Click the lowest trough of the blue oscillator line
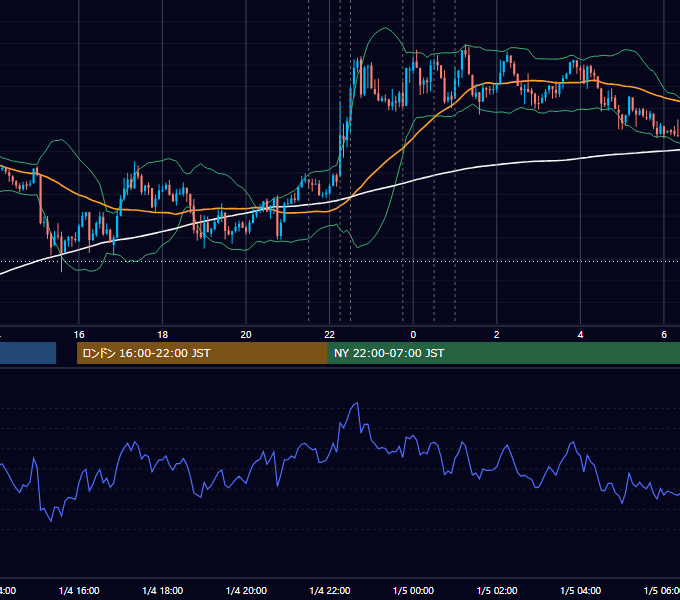The width and height of the screenshot is (680, 600). 51,521
